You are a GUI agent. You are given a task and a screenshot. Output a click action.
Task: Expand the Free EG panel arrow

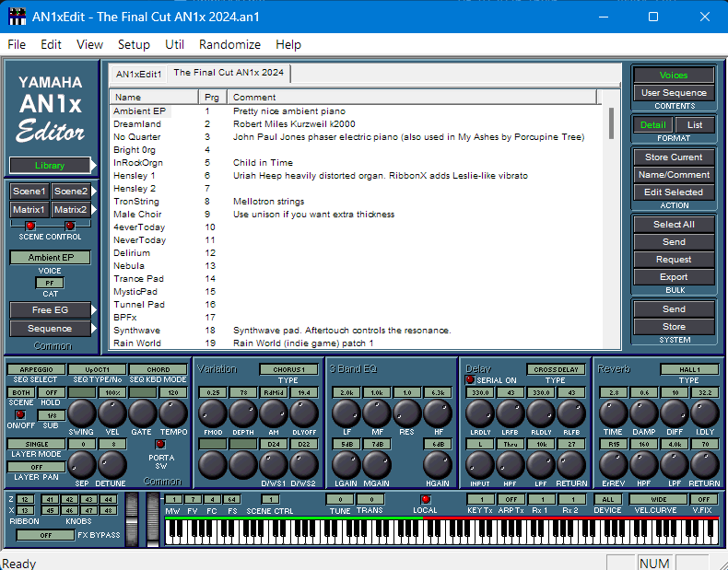pos(94,309)
